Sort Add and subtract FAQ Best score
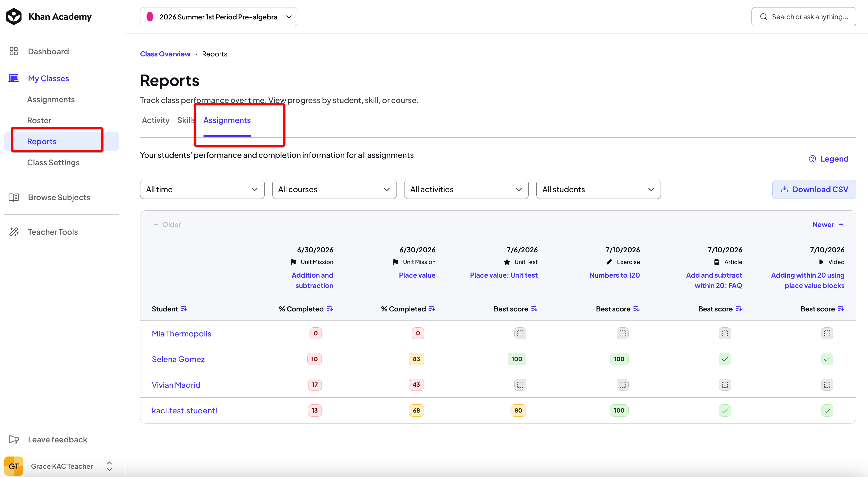 [x=739, y=309]
